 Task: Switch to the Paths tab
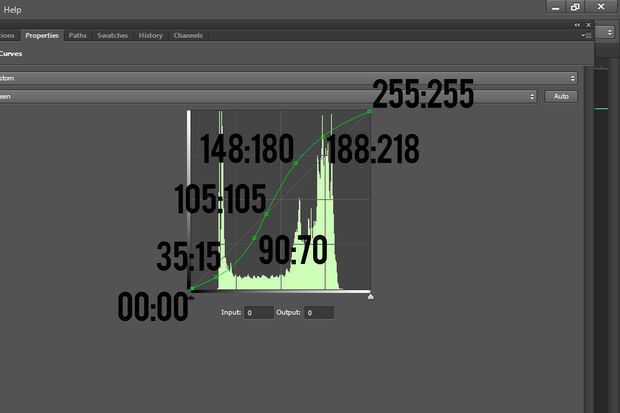coord(78,36)
